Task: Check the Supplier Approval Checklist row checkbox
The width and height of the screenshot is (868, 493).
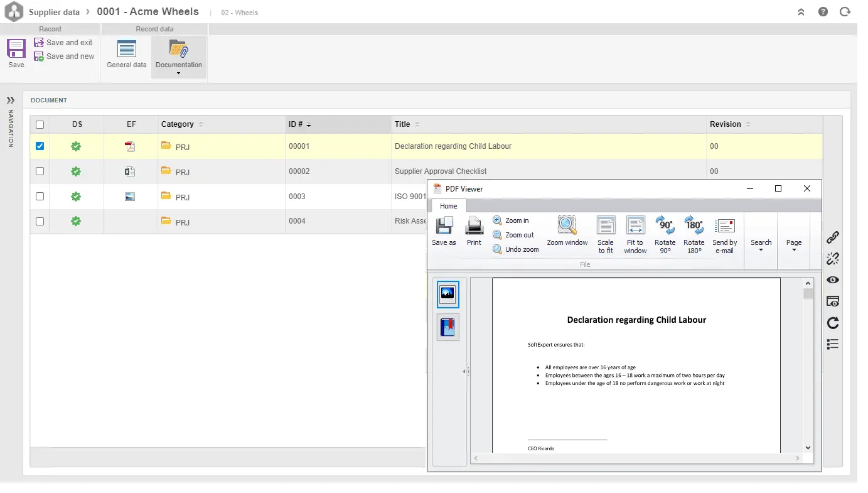Action: click(x=40, y=171)
